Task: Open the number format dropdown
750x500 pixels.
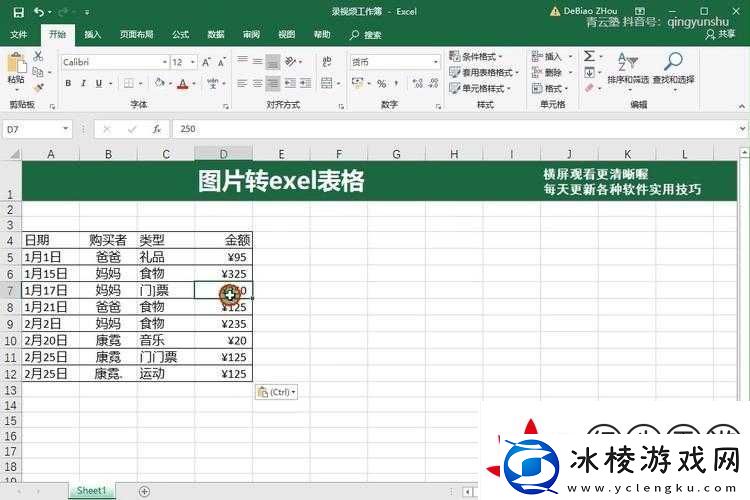Action: pos(435,62)
